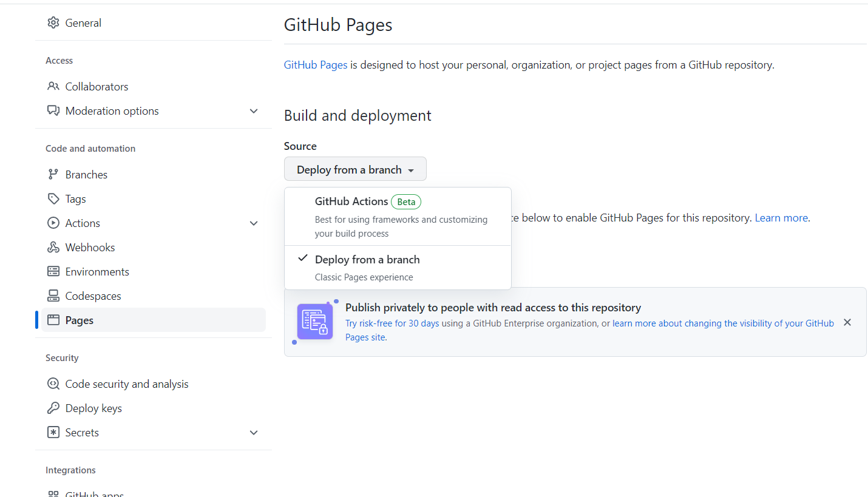Click the purple private Pages illustration
868x497 pixels.
[314, 322]
